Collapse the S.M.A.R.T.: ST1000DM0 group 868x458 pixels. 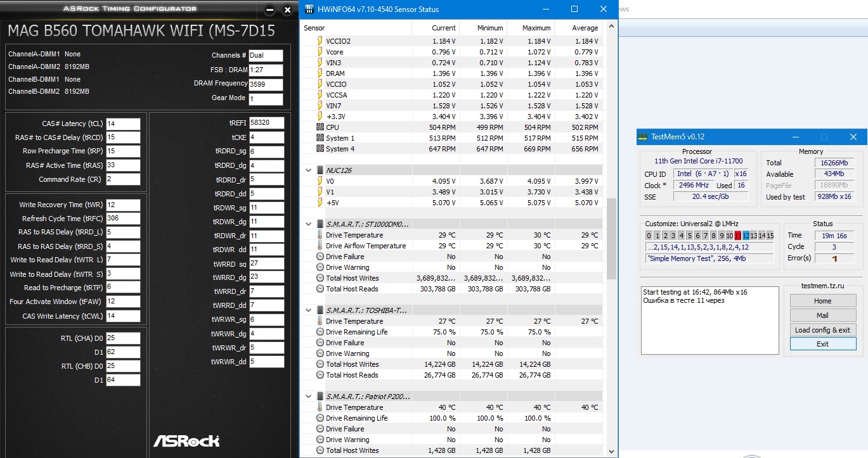(309, 224)
